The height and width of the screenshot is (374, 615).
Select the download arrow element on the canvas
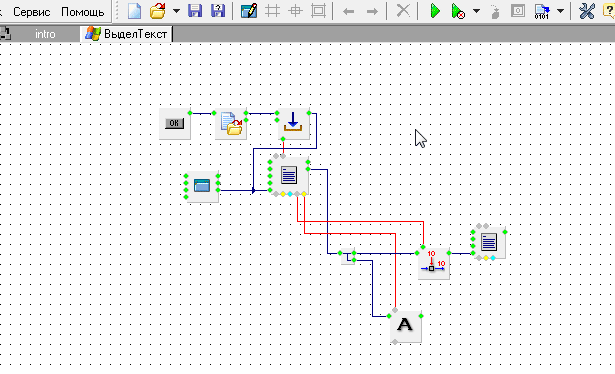[x=293, y=123]
